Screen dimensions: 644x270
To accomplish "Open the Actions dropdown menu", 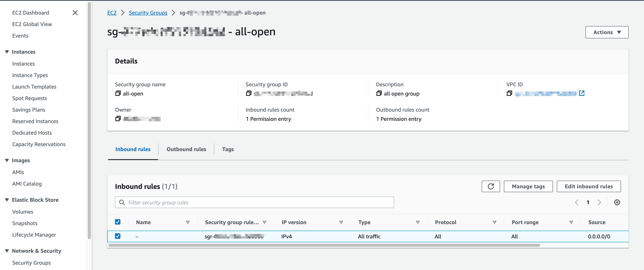I will click(607, 32).
